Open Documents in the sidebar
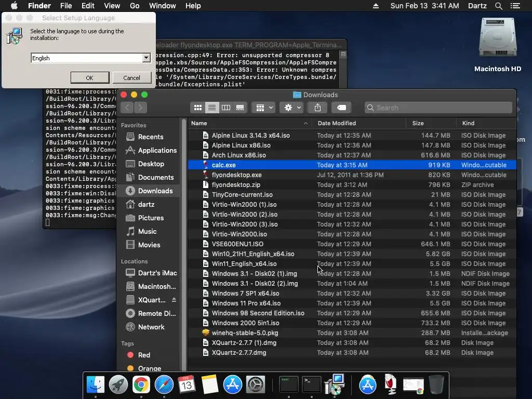 (x=150, y=178)
